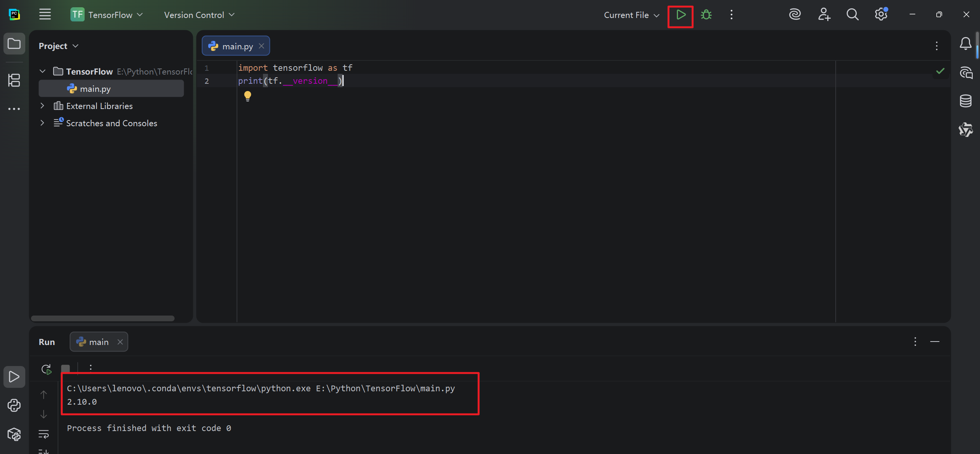Open Python Console from left sidebar
The height and width of the screenshot is (454, 980).
pos(14,405)
